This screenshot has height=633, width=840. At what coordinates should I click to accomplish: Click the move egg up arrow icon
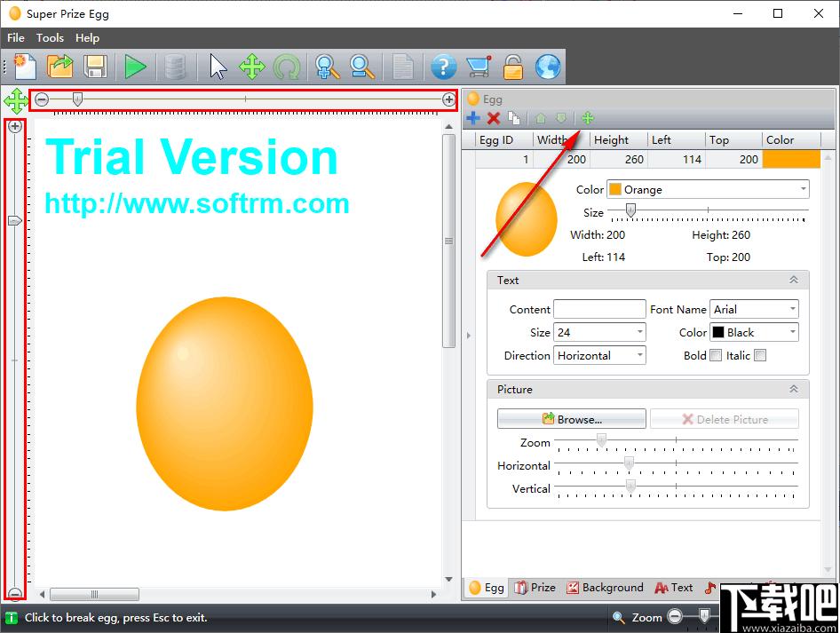[541, 118]
